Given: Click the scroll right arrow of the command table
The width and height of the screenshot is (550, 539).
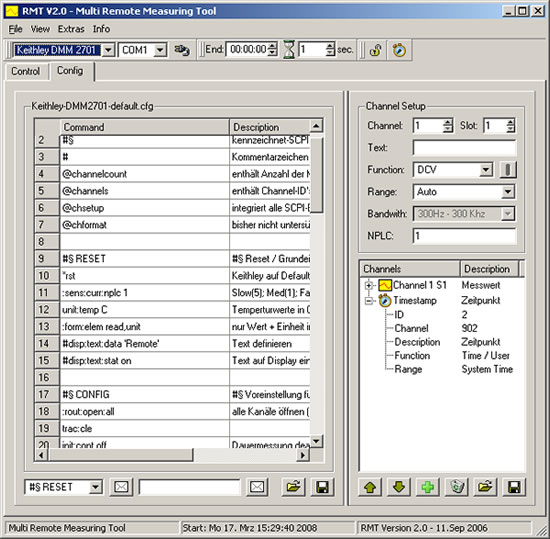Looking at the screenshot, I should (x=303, y=455).
